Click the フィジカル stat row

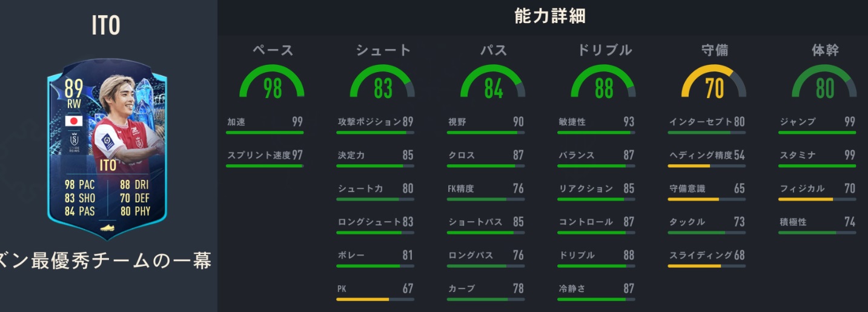click(x=817, y=189)
